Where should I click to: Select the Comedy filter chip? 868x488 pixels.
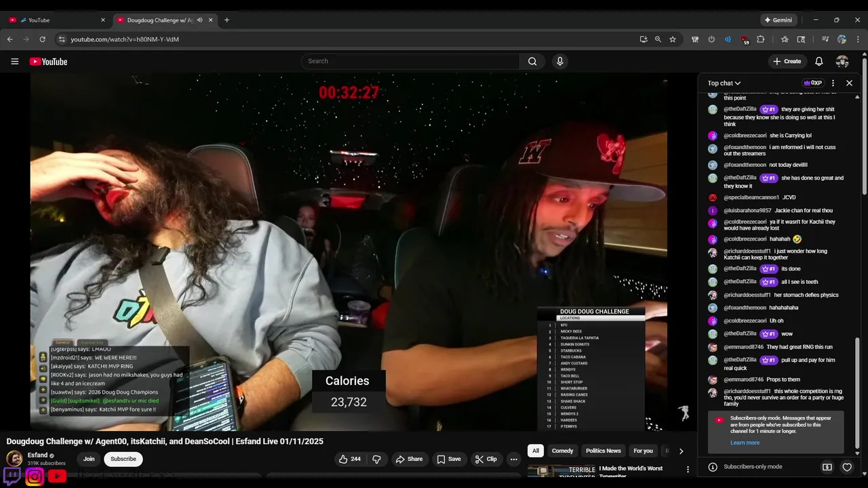coord(562,451)
